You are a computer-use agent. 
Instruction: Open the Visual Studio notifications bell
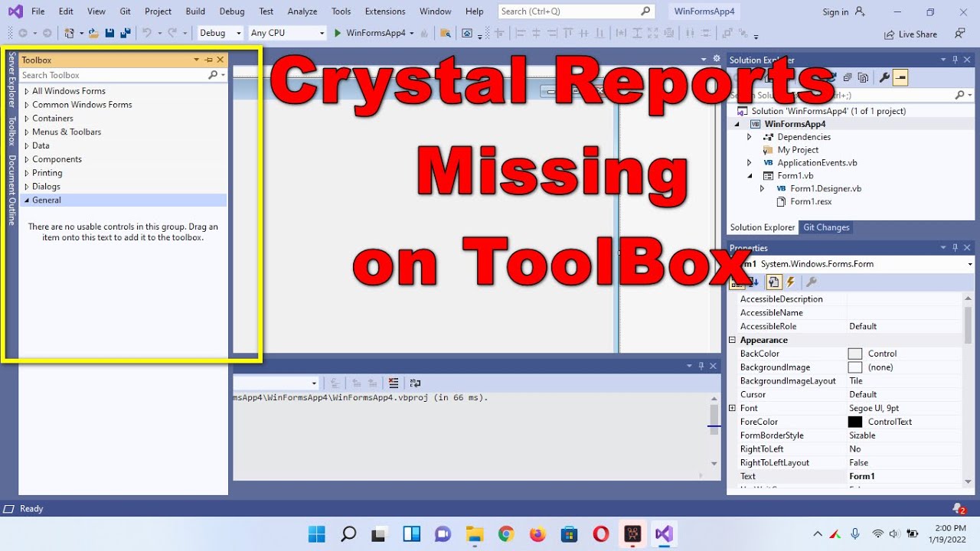pyautogui.click(x=958, y=508)
